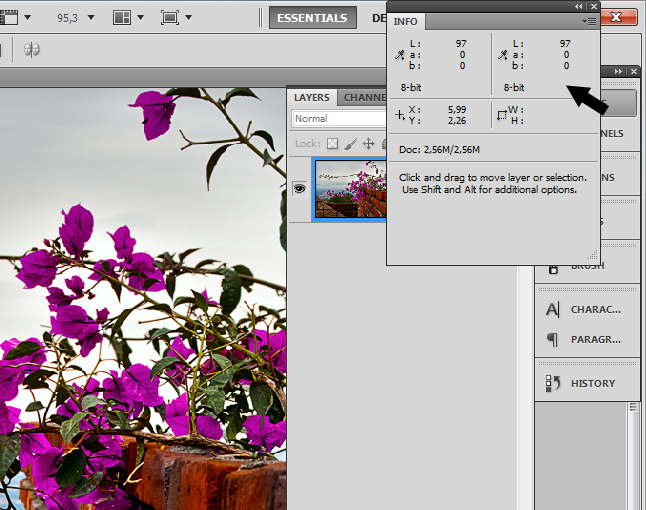Viewport: 646px width, 510px height.
Task: Enable lock image pixels brush icon
Action: point(350,144)
